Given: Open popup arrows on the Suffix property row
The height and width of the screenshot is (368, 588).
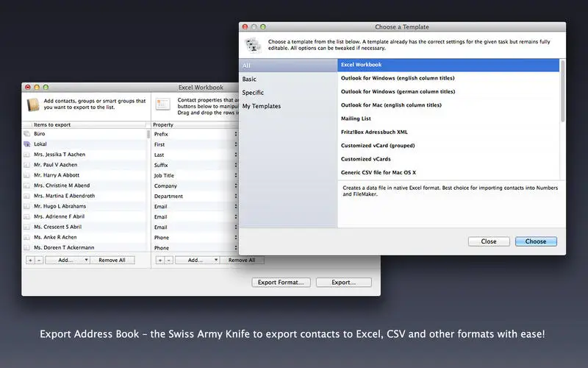Looking at the screenshot, I should click(x=235, y=165).
